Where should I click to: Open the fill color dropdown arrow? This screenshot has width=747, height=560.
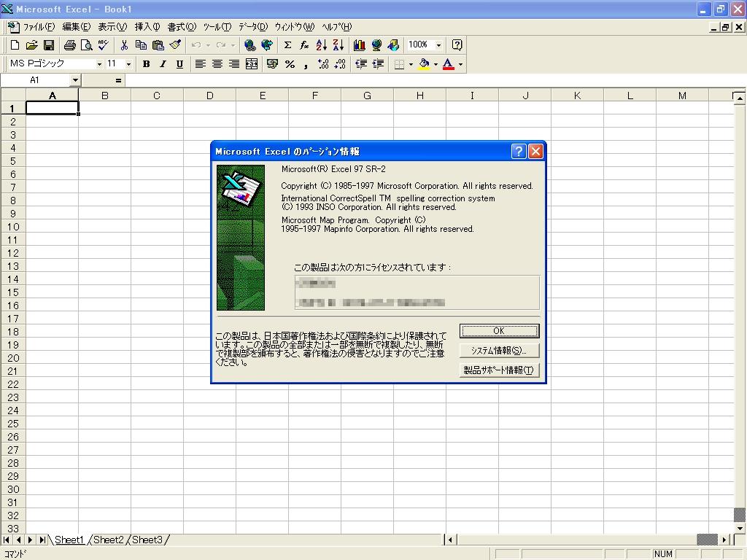coord(436,64)
